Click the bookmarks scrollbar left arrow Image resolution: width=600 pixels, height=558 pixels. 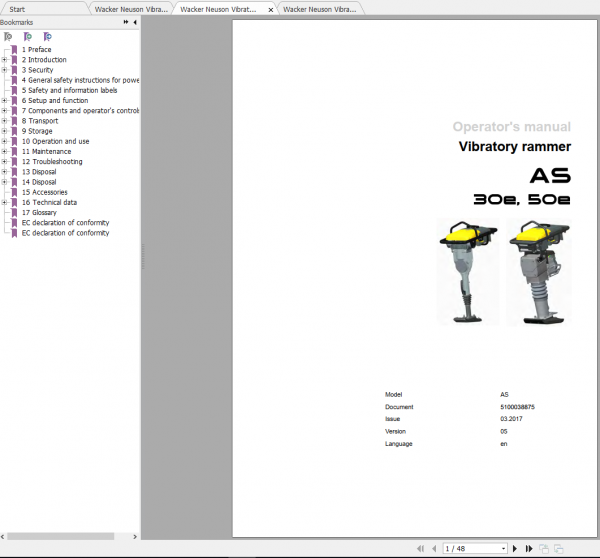3,537
